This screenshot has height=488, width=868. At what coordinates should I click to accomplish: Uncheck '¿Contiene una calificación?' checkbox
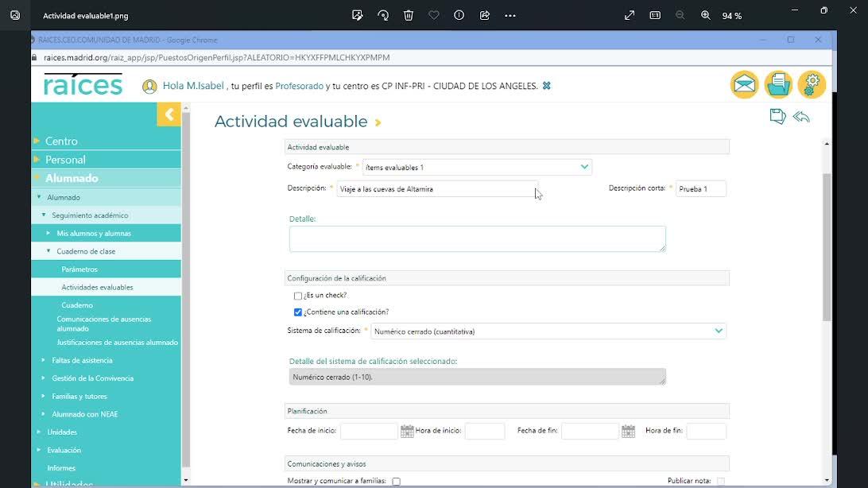298,312
